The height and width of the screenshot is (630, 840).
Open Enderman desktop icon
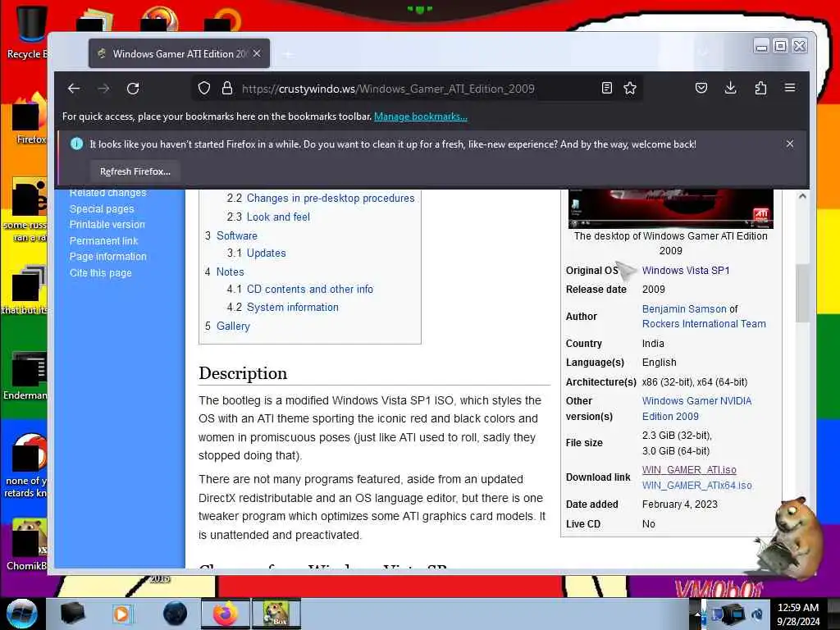(x=25, y=375)
